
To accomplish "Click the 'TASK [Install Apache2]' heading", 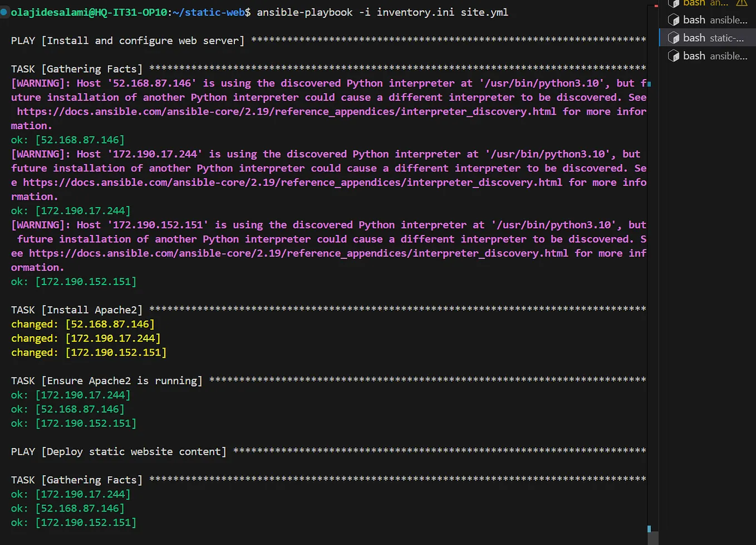I will (x=77, y=310).
